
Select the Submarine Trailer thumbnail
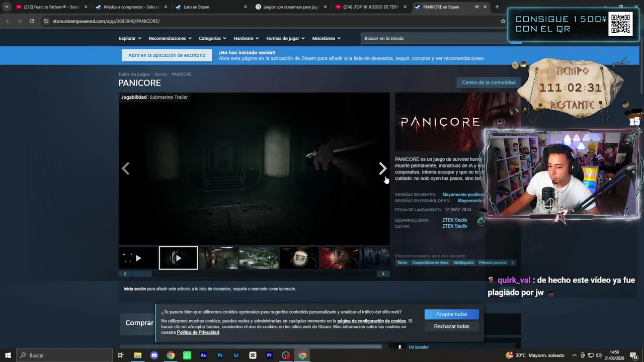[178, 258]
